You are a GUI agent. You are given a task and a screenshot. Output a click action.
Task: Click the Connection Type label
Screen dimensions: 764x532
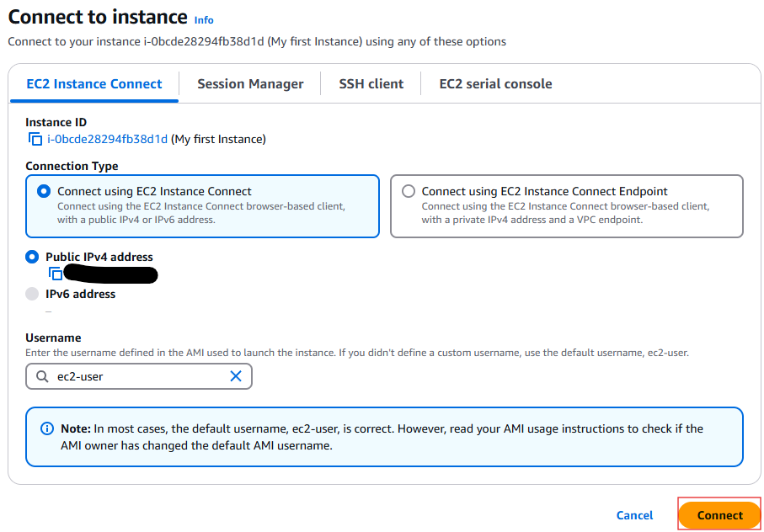(72, 166)
